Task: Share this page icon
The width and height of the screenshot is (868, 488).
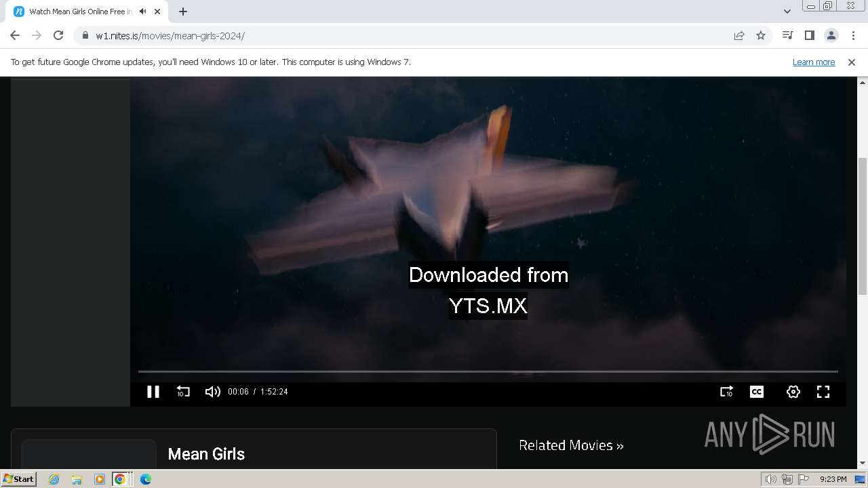Action: 739,36
